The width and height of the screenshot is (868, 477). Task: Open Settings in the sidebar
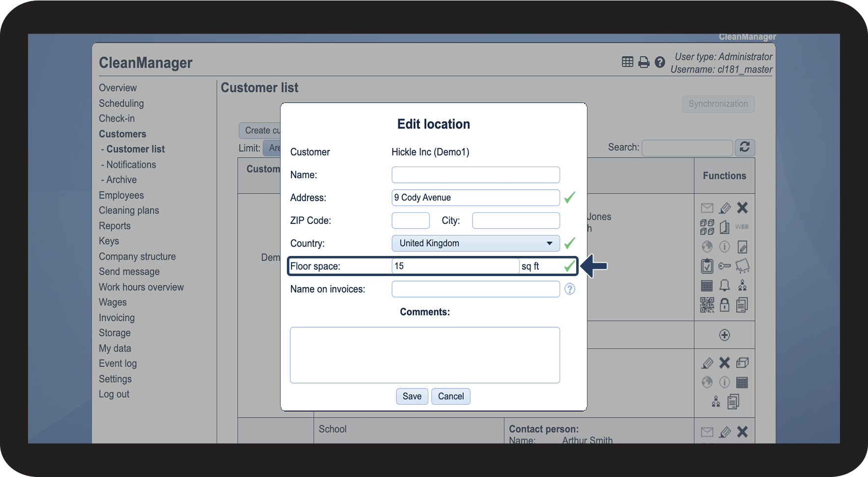(115, 379)
